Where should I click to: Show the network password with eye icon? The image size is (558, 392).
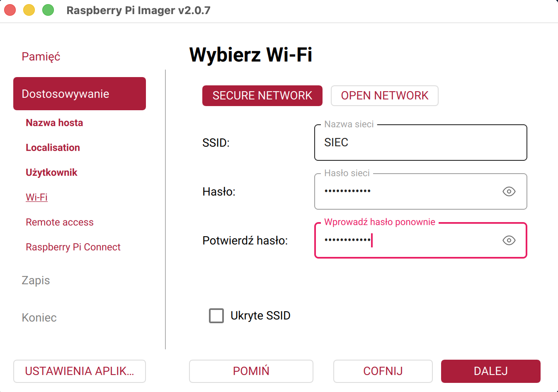pos(509,191)
